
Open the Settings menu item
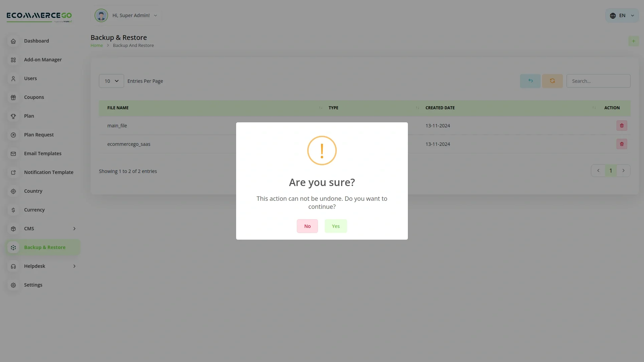pyautogui.click(x=33, y=285)
